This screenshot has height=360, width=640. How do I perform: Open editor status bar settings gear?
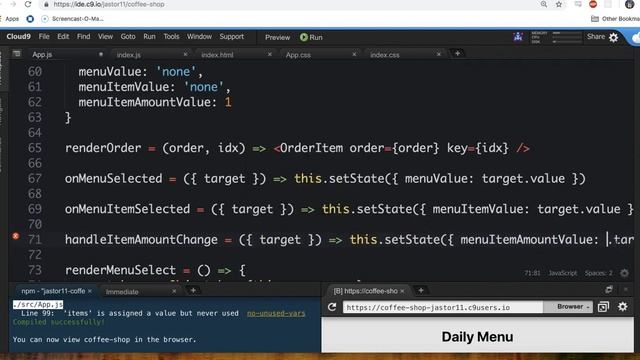[624, 273]
